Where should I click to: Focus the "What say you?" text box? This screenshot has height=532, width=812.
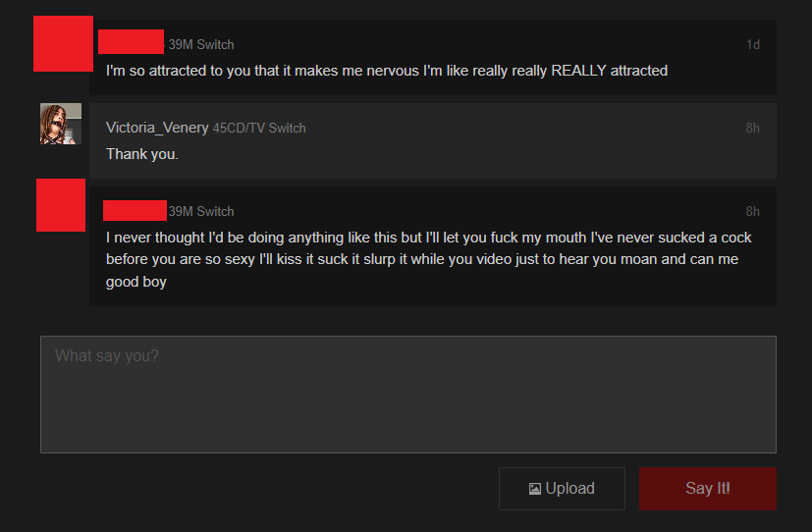(408, 395)
